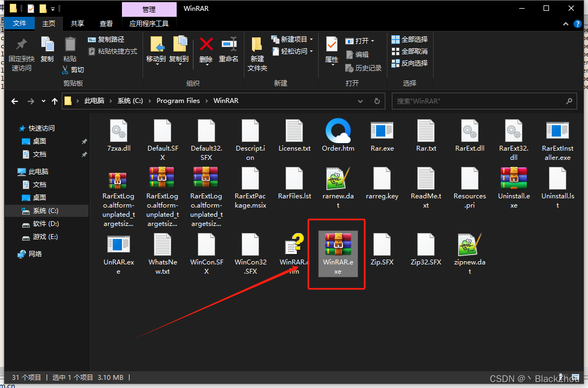Image resolution: width=588 pixels, height=388 pixels.
Task: Click the Pin to Quick access icon
Action: point(21,44)
